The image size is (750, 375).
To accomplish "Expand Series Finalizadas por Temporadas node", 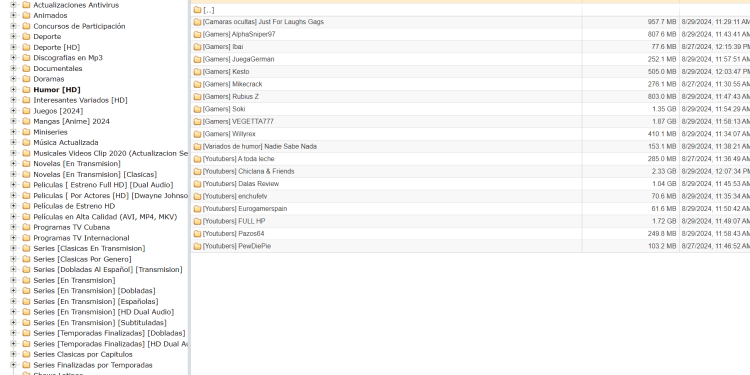I will 13,365.
